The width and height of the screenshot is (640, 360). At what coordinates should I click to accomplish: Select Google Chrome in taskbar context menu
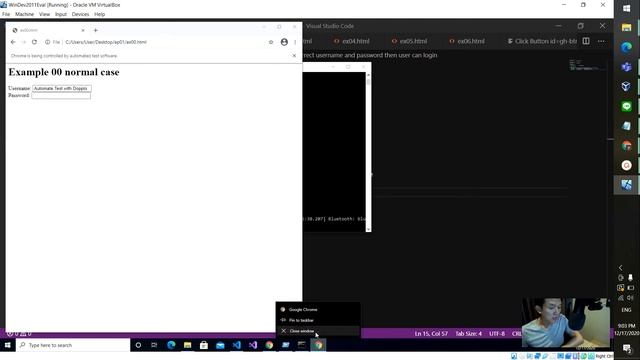click(x=318, y=310)
